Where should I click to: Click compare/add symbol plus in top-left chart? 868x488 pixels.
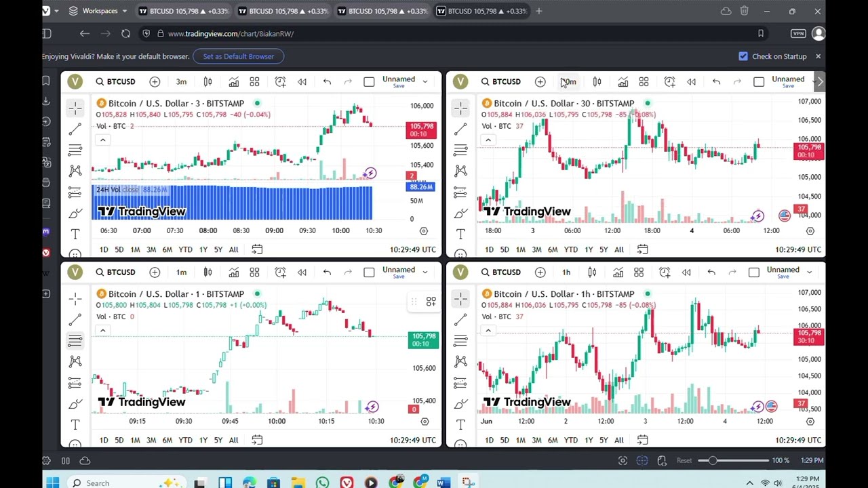(x=155, y=81)
